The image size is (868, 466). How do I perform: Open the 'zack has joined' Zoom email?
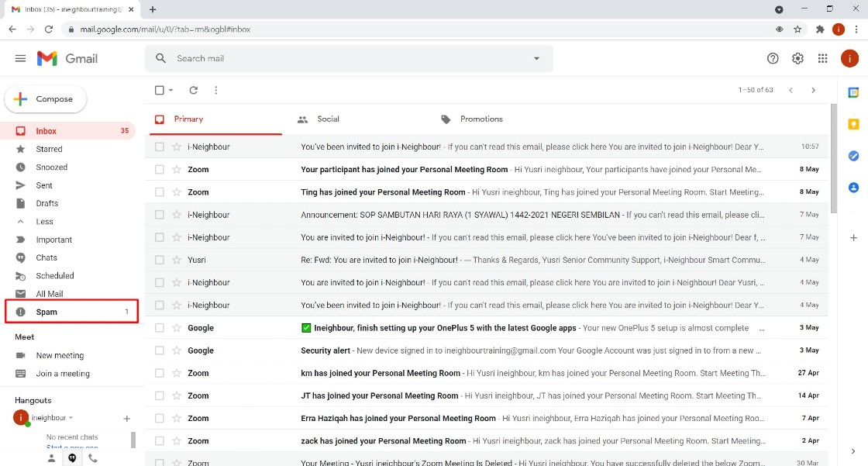pyautogui.click(x=487, y=441)
